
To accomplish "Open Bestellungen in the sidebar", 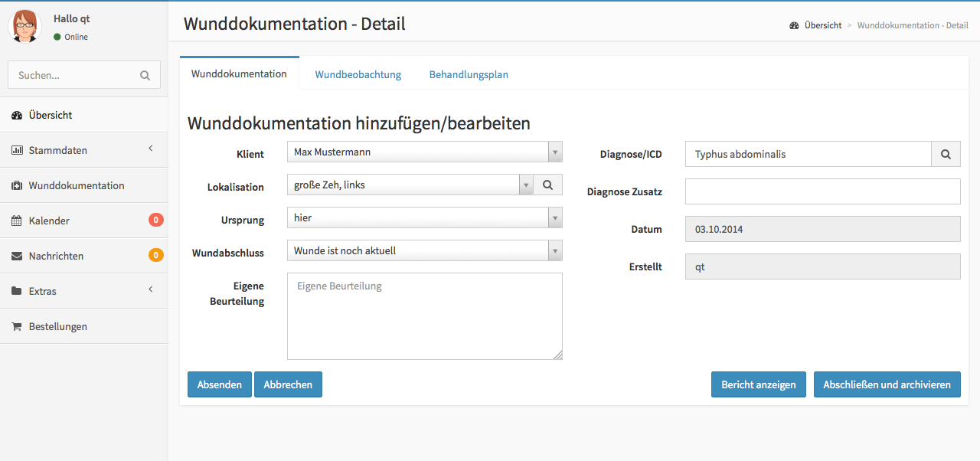I will pos(84,326).
